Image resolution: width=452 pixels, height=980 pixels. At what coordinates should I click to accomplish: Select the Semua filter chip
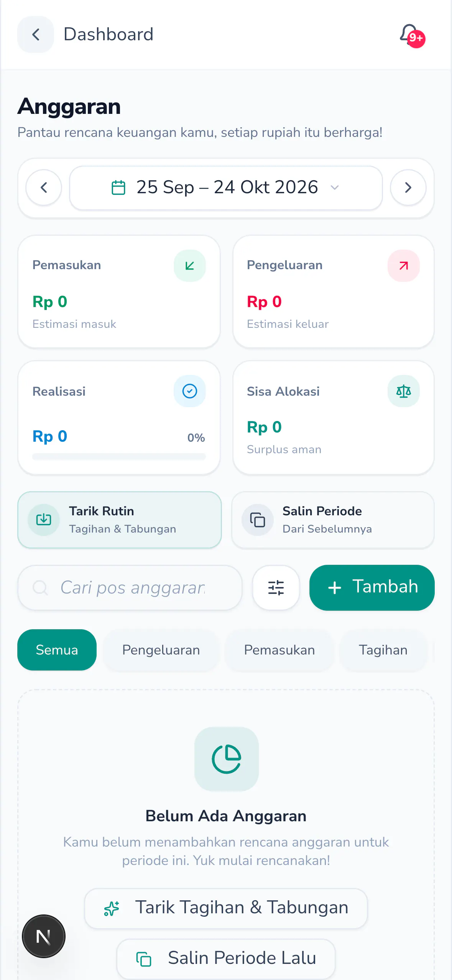coord(57,650)
